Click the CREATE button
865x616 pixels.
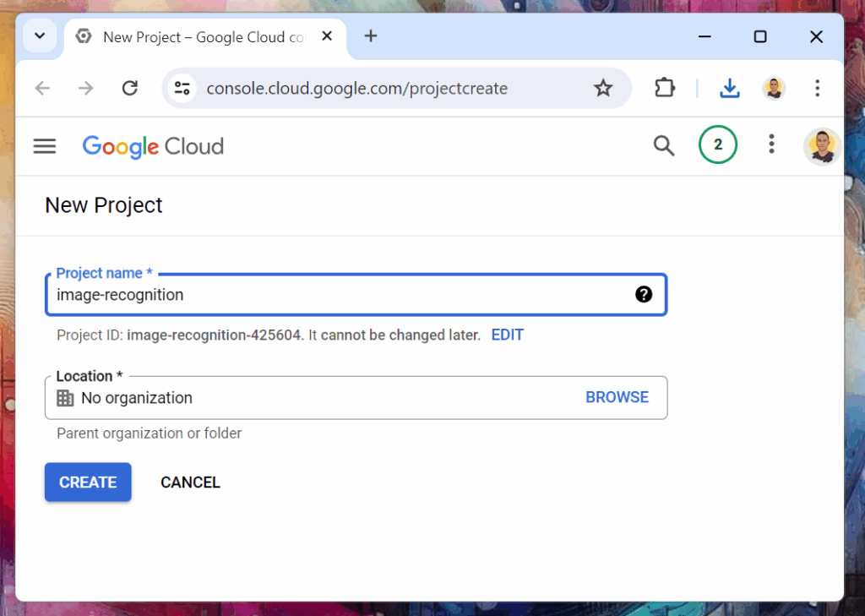(88, 482)
